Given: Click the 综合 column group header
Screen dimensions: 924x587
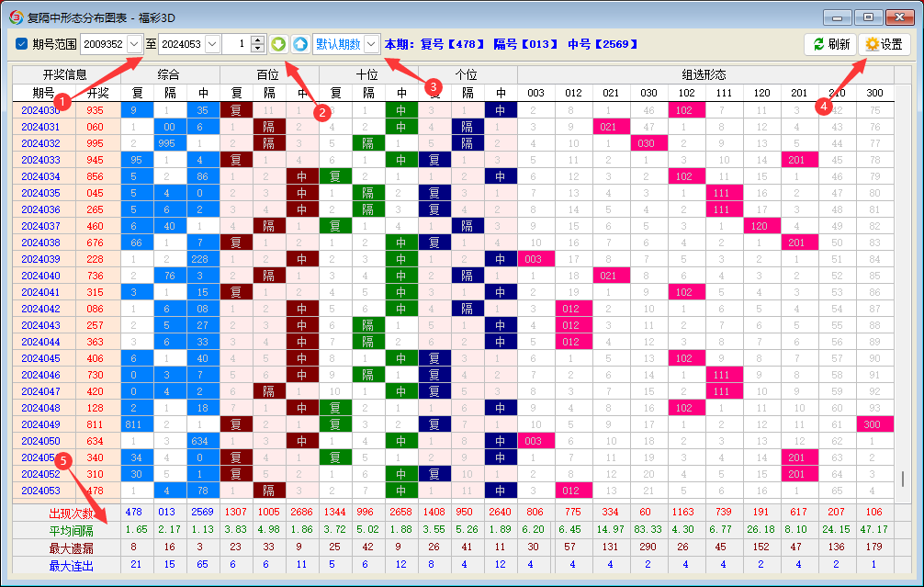Looking at the screenshot, I should [170, 75].
